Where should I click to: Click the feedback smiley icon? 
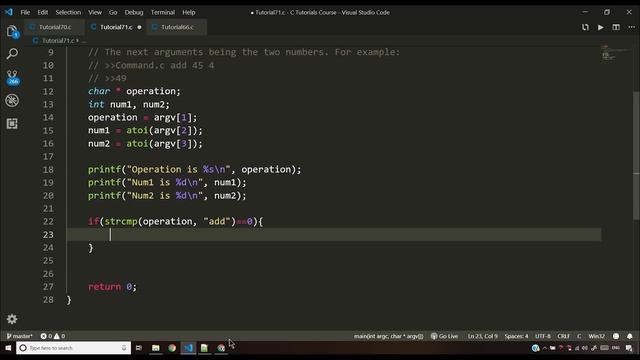tap(616, 336)
